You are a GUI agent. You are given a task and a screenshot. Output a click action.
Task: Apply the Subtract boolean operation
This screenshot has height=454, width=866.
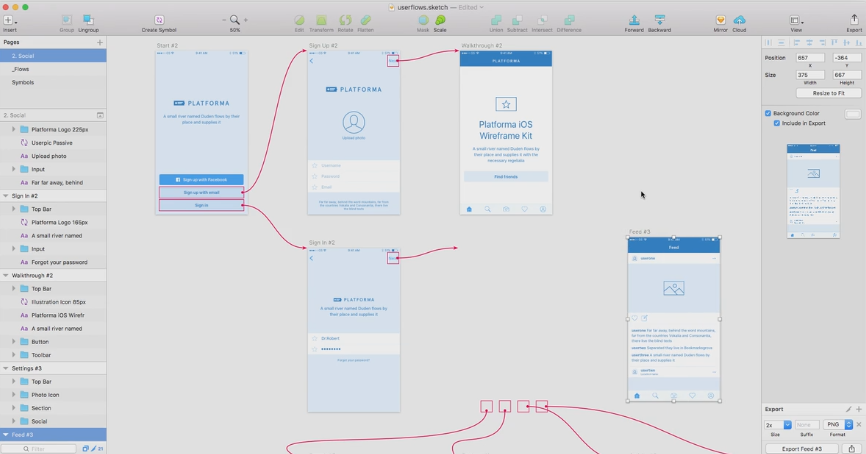517,20
